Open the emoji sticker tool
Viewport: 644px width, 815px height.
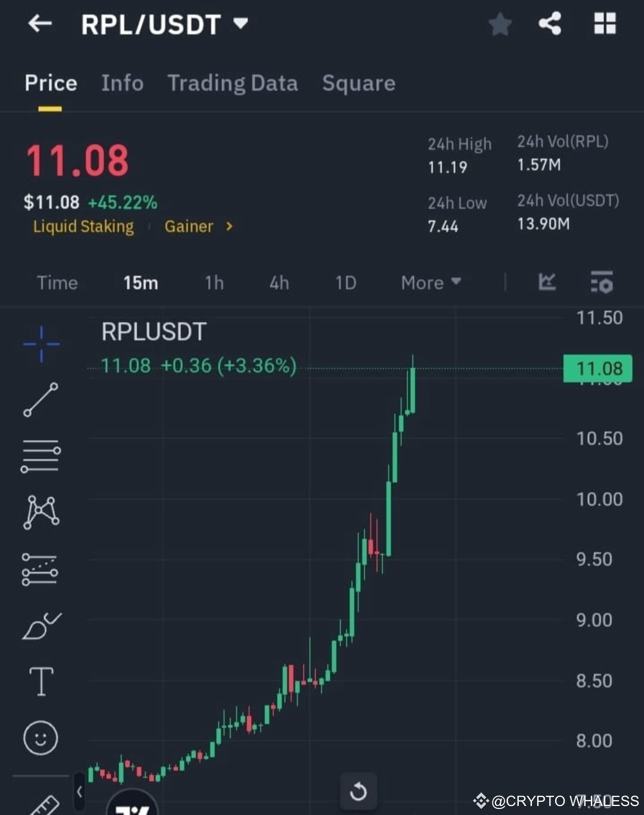coord(41,737)
